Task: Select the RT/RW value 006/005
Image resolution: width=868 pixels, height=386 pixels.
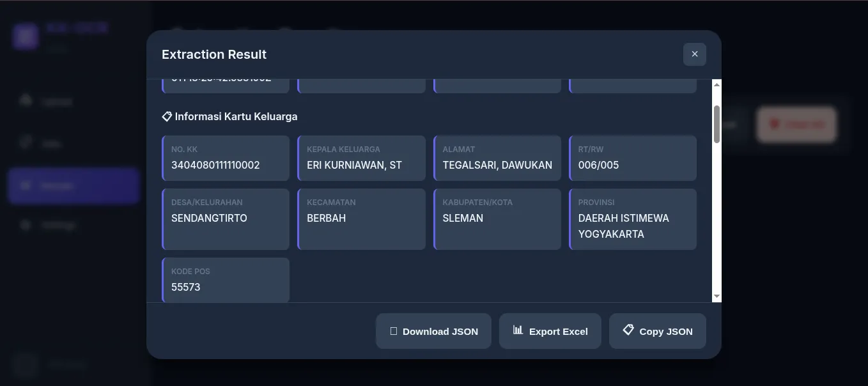Action: point(598,165)
